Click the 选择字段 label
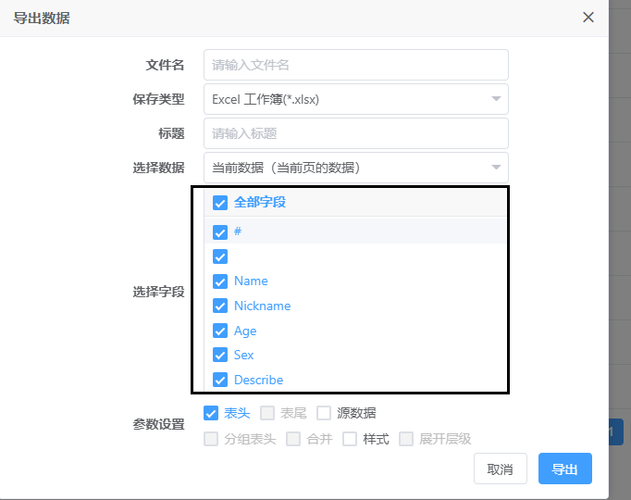This screenshot has width=631, height=500. tap(159, 291)
